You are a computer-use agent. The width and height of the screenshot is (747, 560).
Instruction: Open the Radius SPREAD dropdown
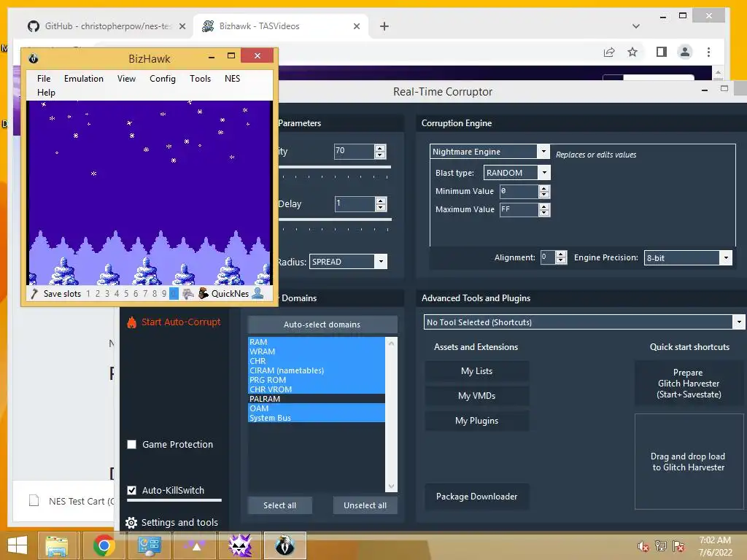pyautogui.click(x=381, y=262)
